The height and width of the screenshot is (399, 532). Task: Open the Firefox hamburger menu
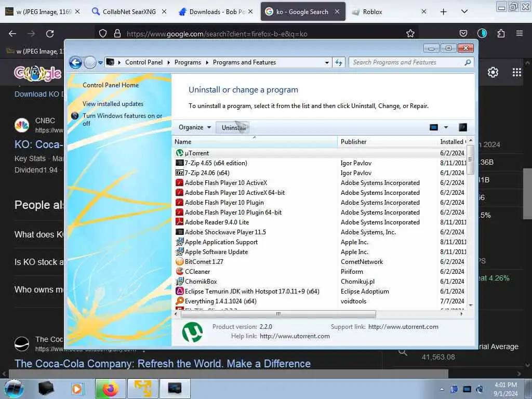(x=520, y=33)
